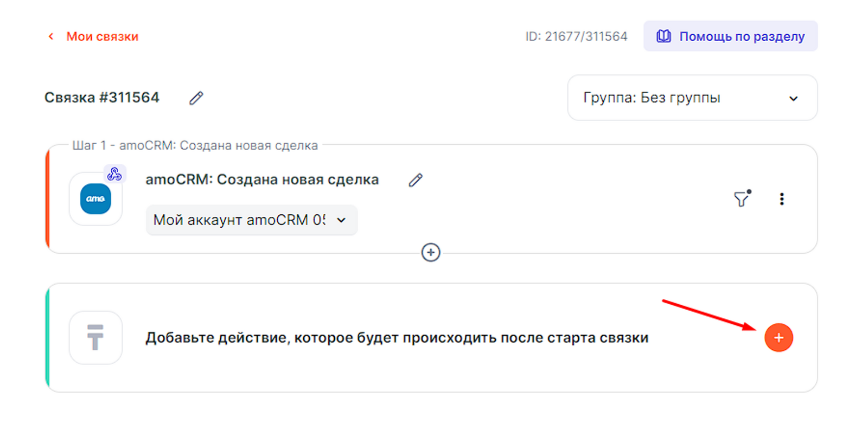Click the back arrow beside Мои связки
The image size is (868, 430).
coord(51,36)
